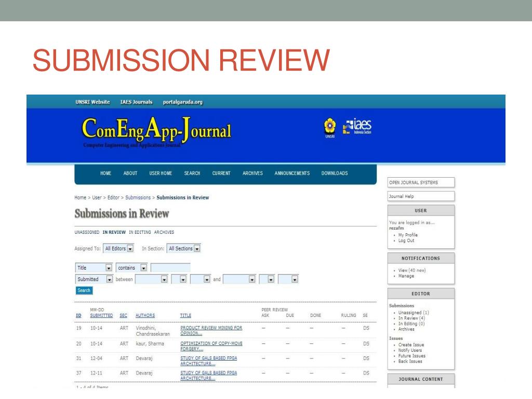Viewport: 532px width, 399px height.
Task: Open In Review (4) sidebar link
Action: click(x=411, y=318)
